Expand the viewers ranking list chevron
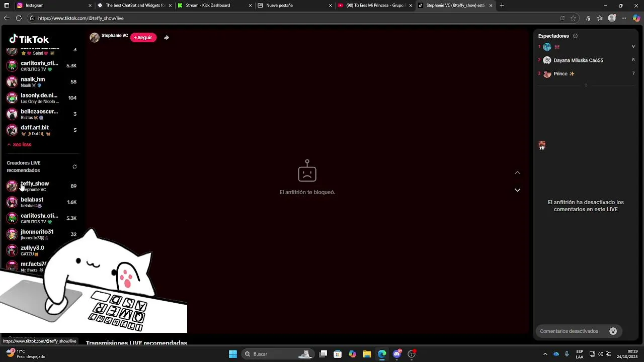Screen dimensions: 644x362 click(586, 85)
